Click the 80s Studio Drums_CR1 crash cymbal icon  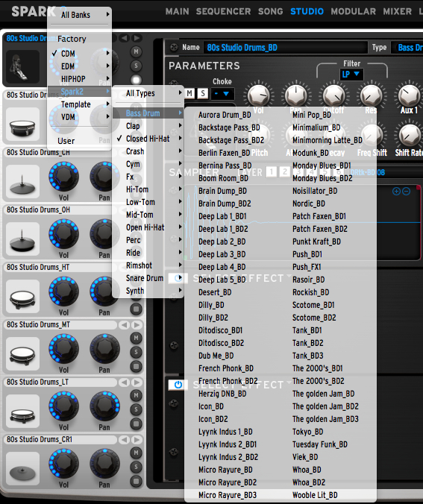pyautogui.click(x=22, y=469)
